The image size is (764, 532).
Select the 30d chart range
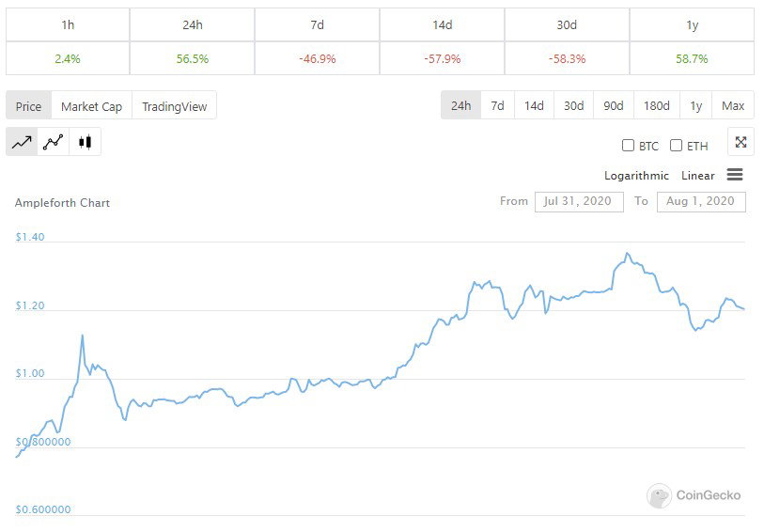[x=574, y=105]
